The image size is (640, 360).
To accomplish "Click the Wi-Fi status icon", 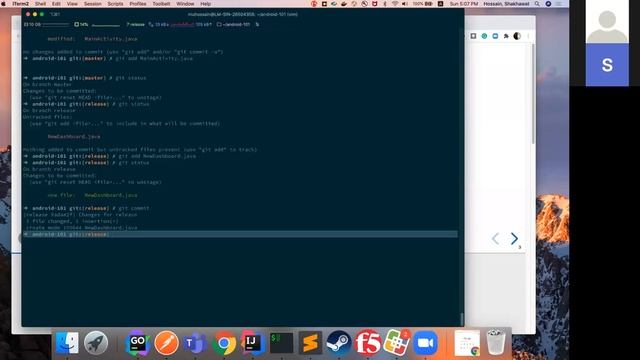I will coord(395,4).
